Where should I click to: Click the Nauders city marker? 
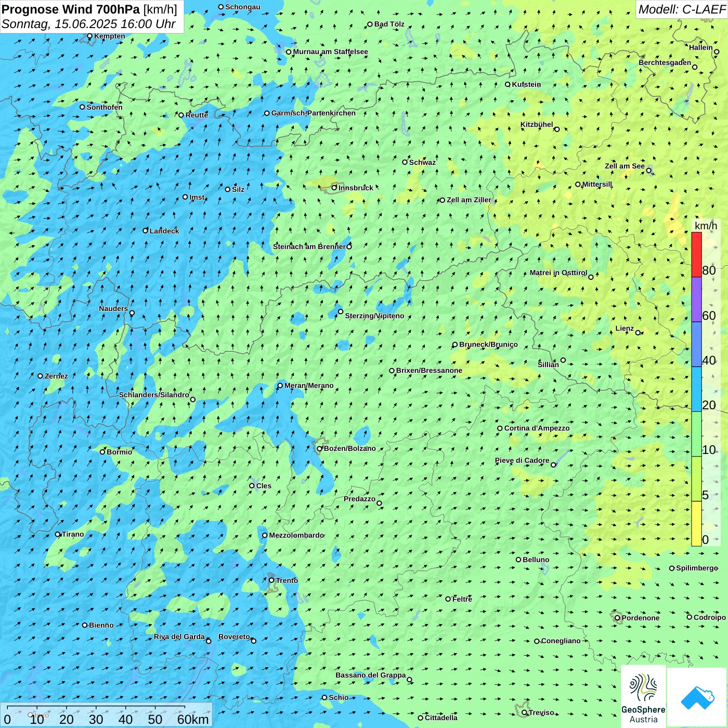coord(132,313)
